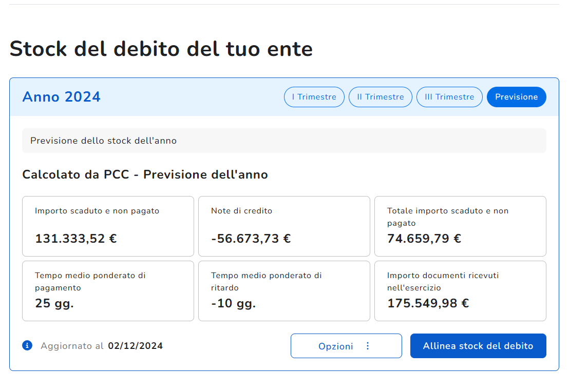Viewport: 588px width, 391px height.
Task: Select the II Trimestre tab
Action: (x=380, y=97)
